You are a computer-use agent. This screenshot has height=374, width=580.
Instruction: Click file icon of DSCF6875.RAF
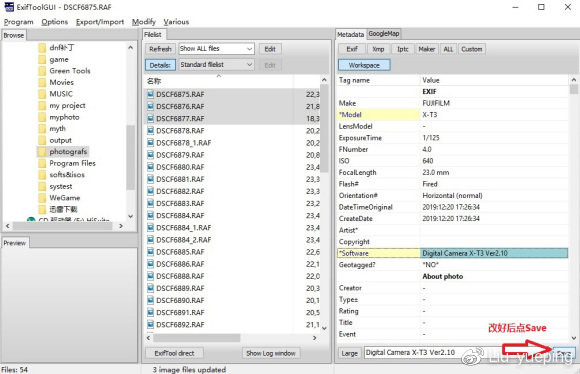click(x=151, y=94)
